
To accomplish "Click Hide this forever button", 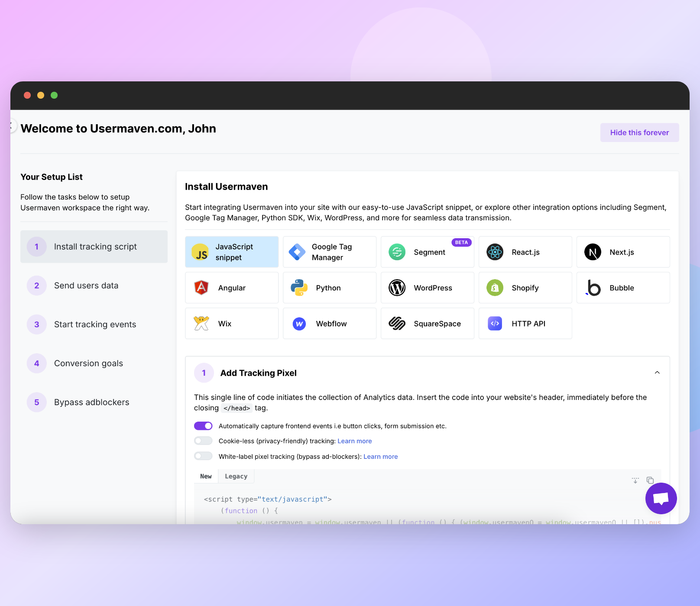I will 639,132.
